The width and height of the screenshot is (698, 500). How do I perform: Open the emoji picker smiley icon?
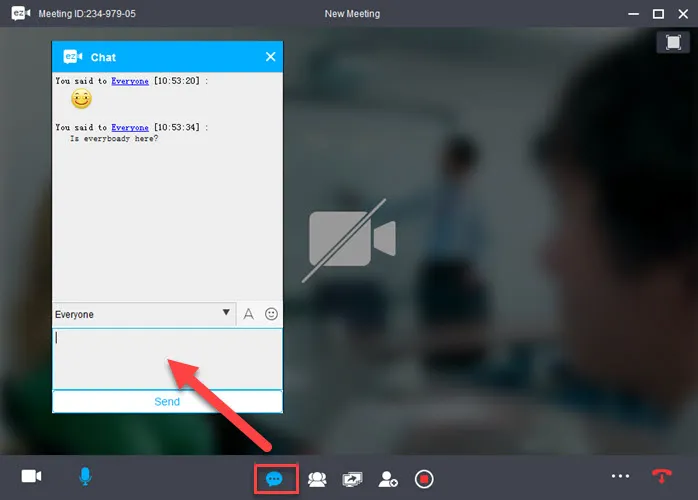click(x=271, y=314)
